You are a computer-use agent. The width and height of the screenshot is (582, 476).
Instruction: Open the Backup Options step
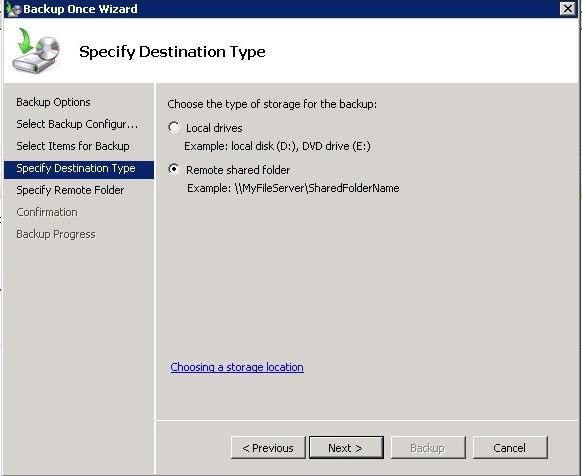point(53,102)
